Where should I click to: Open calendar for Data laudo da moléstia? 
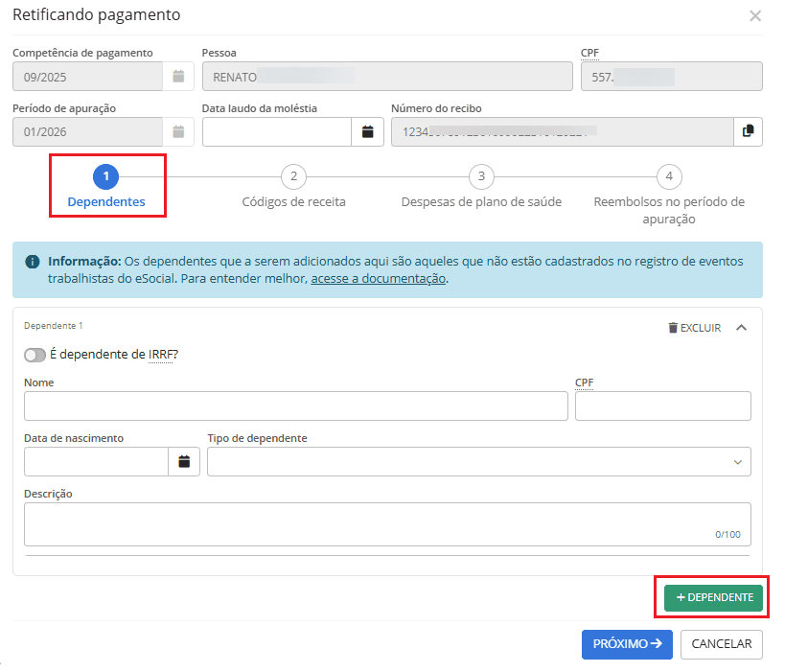pyautogui.click(x=367, y=132)
